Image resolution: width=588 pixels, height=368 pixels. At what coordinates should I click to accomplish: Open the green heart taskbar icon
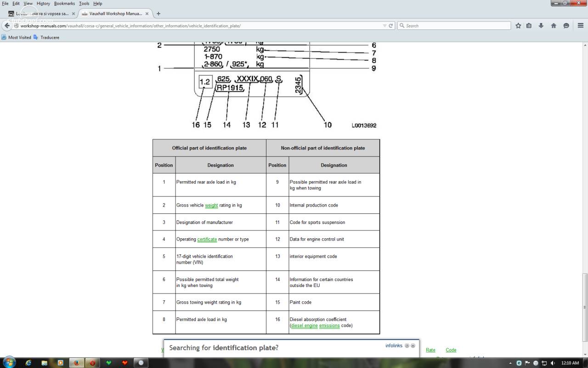click(x=109, y=362)
